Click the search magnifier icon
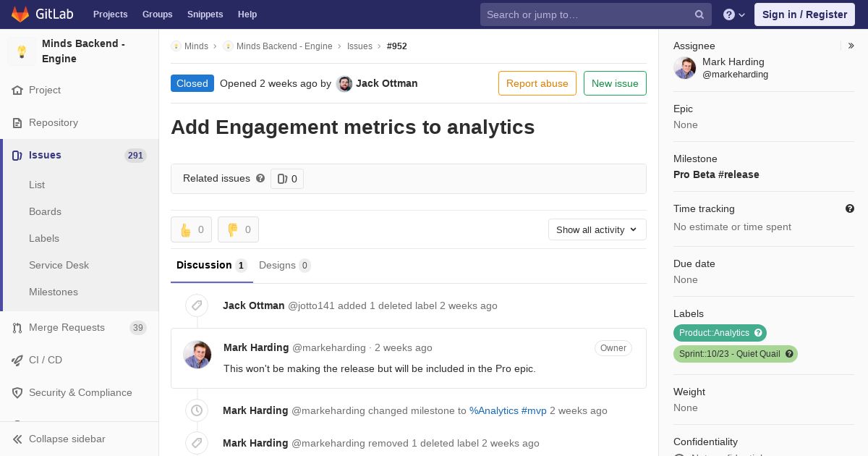The height and width of the screenshot is (456, 868). click(699, 14)
